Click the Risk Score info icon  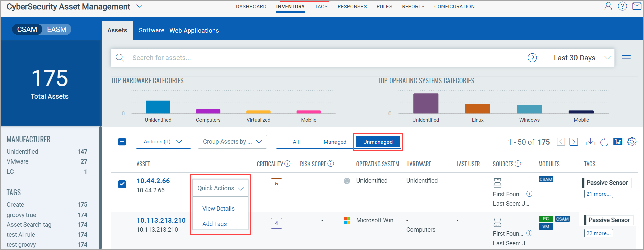click(x=331, y=164)
